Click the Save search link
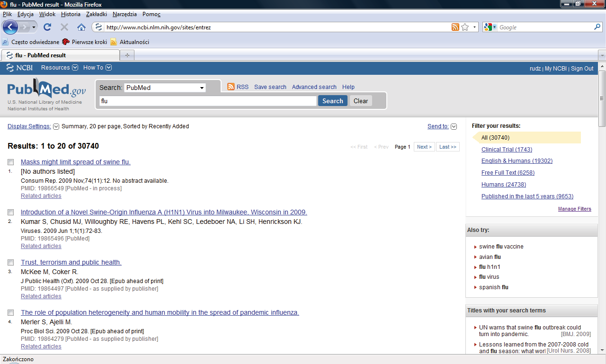Image resolution: width=606 pixels, height=364 pixels. click(x=270, y=87)
